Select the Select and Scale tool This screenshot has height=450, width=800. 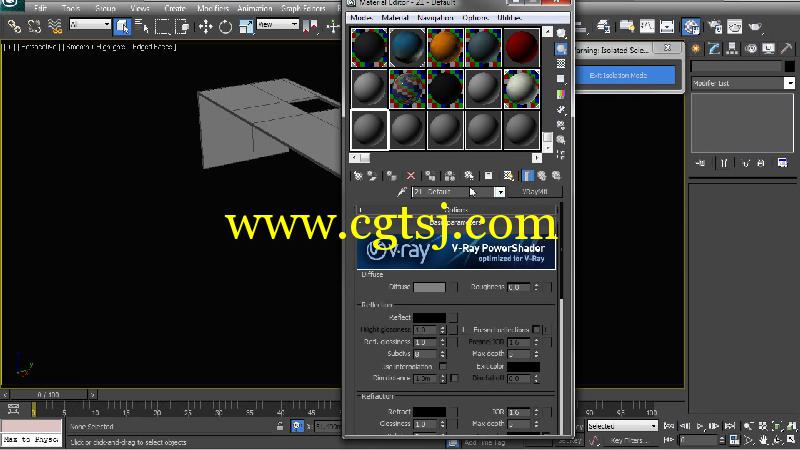tap(246, 26)
